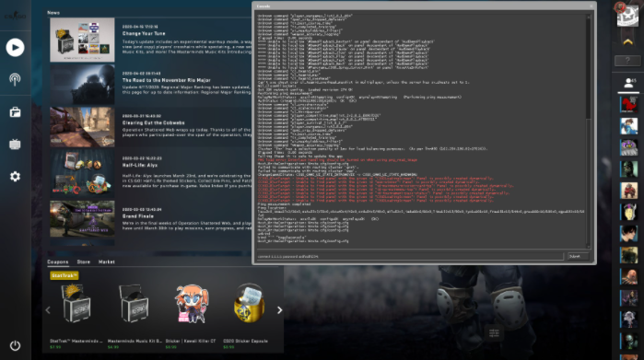
Task: Click the Change Your Tune headline
Action: (144, 34)
